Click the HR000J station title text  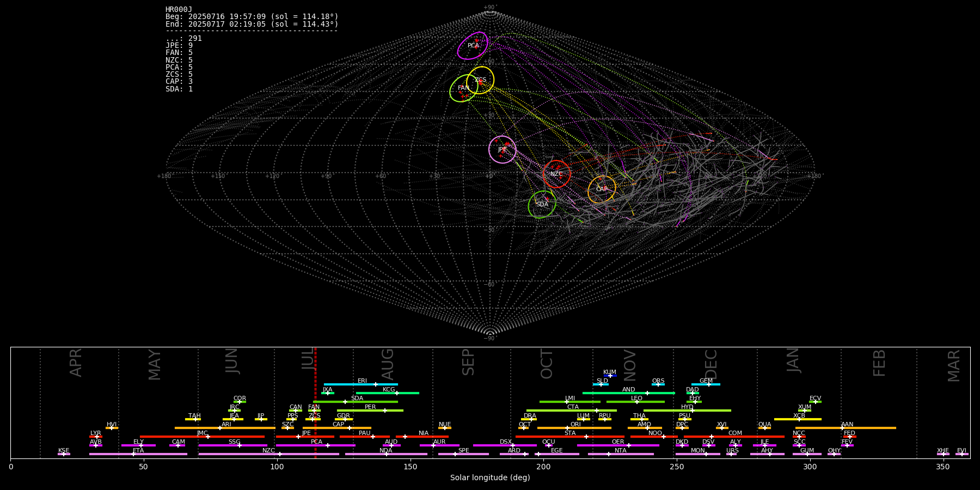(x=179, y=9)
